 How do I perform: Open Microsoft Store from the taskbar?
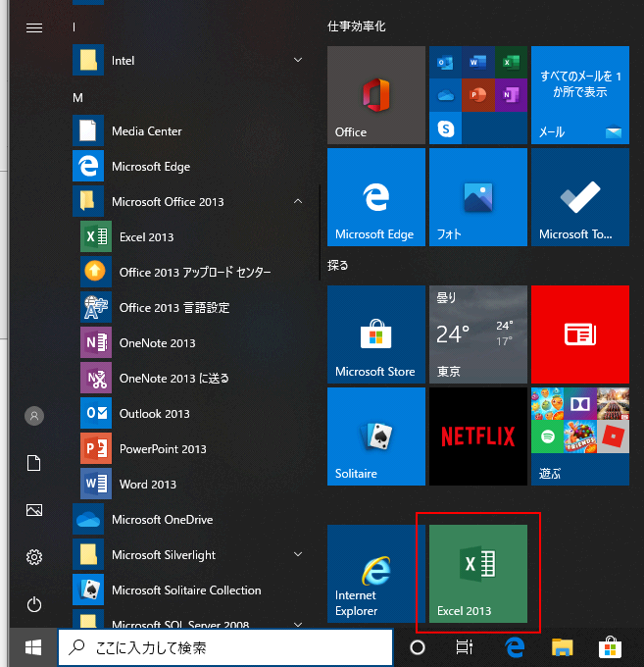610,647
